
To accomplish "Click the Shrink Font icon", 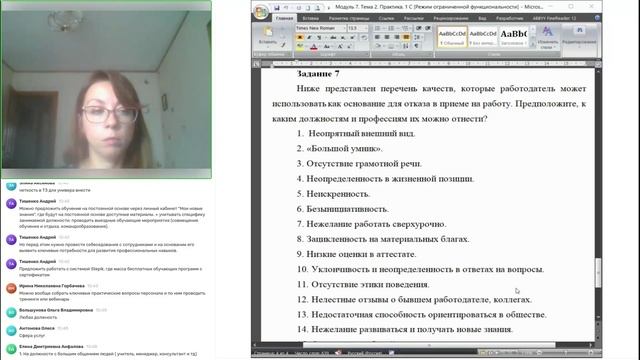I will [x=349, y=46].
